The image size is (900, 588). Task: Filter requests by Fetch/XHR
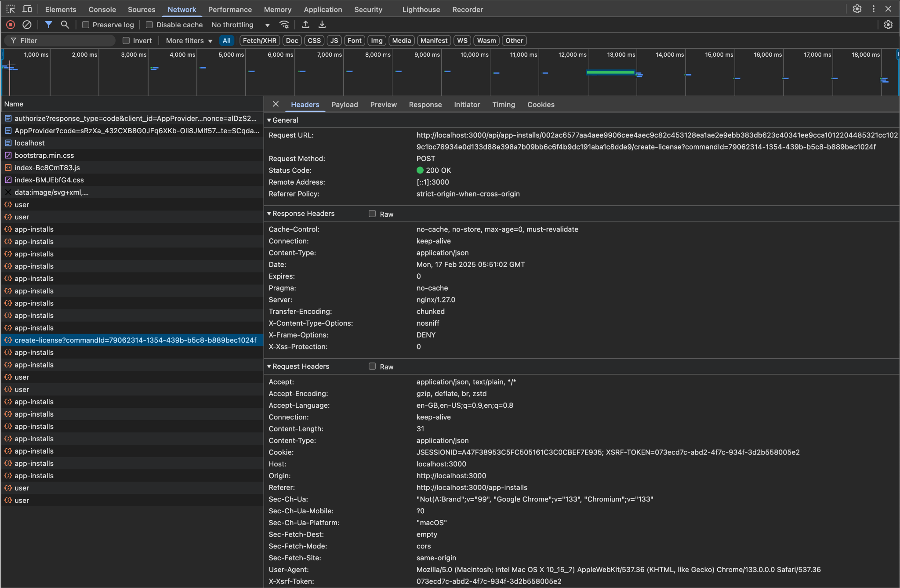259,40
